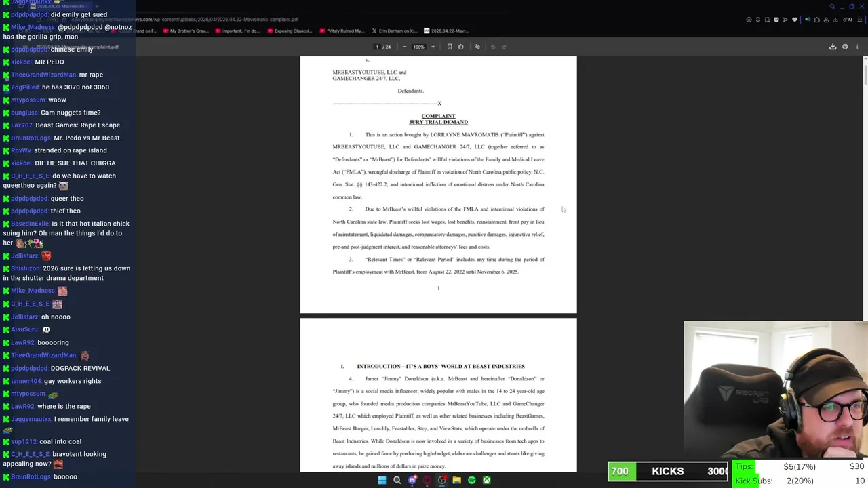Open the "2026.04.22-Mavr..." bookmark

(x=446, y=30)
